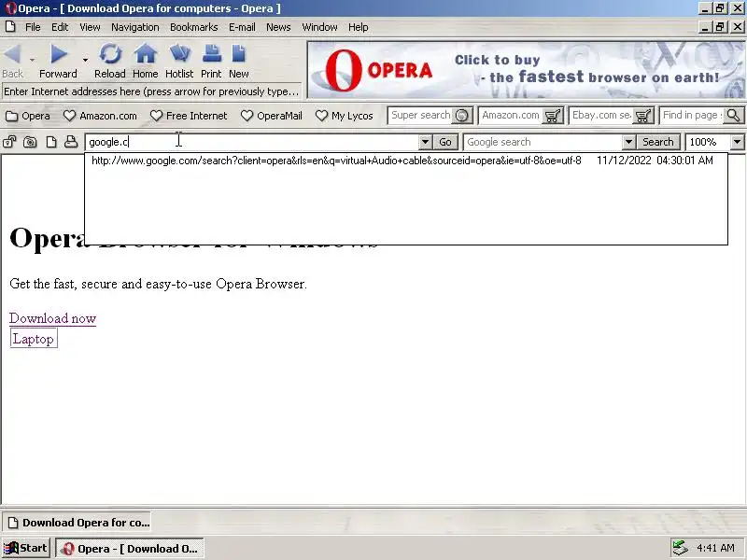747x560 pixels.
Task: Expand the Back history dropdown arrow
Action: tap(32, 61)
